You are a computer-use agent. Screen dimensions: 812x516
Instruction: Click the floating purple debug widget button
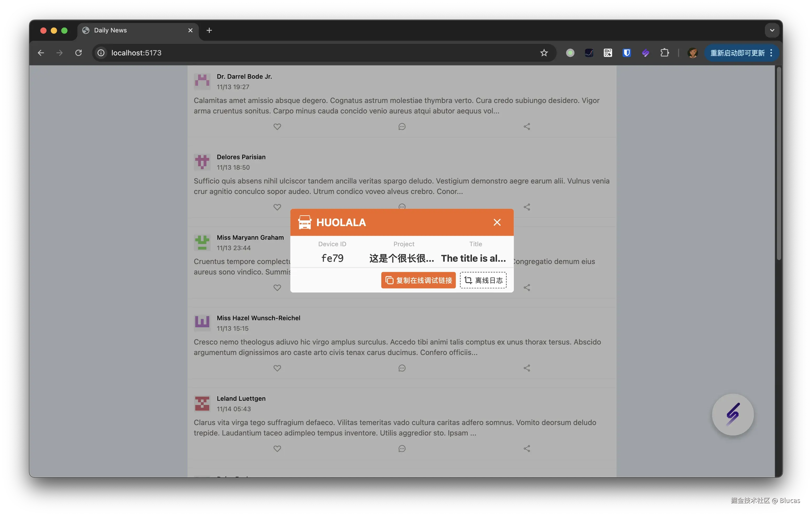[x=732, y=414]
